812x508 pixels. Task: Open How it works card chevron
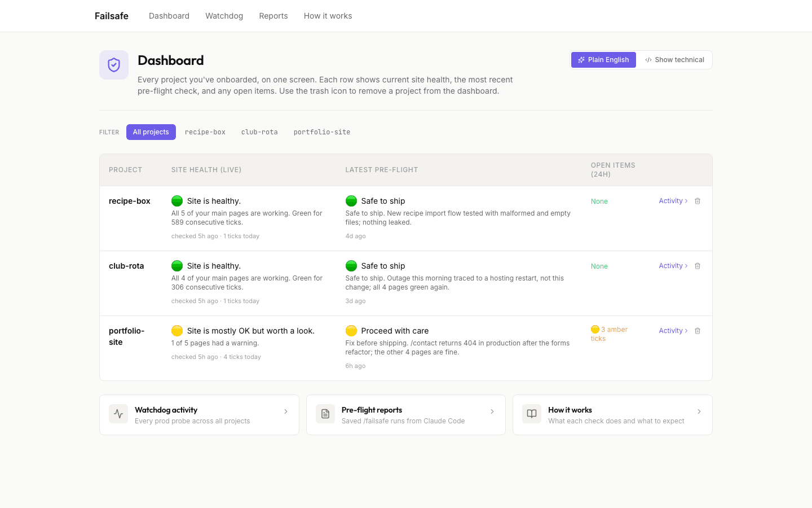[699, 411]
